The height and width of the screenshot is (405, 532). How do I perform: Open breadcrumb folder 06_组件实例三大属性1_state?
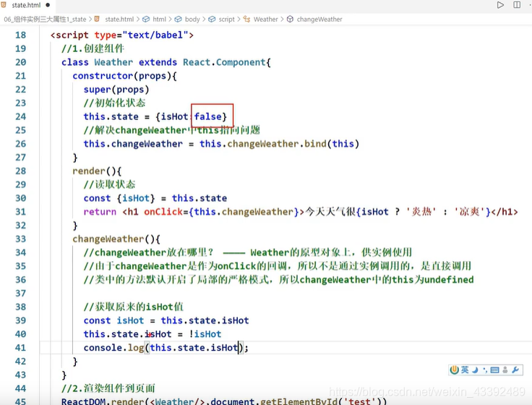coord(45,20)
